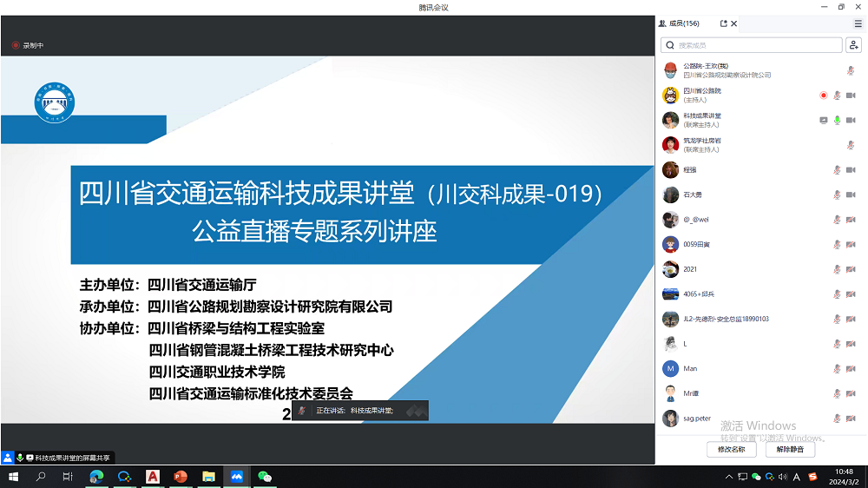Click the avatar of member L
Image resolution: width=868 pixels, height=488 pixels.
coord(670,344)
